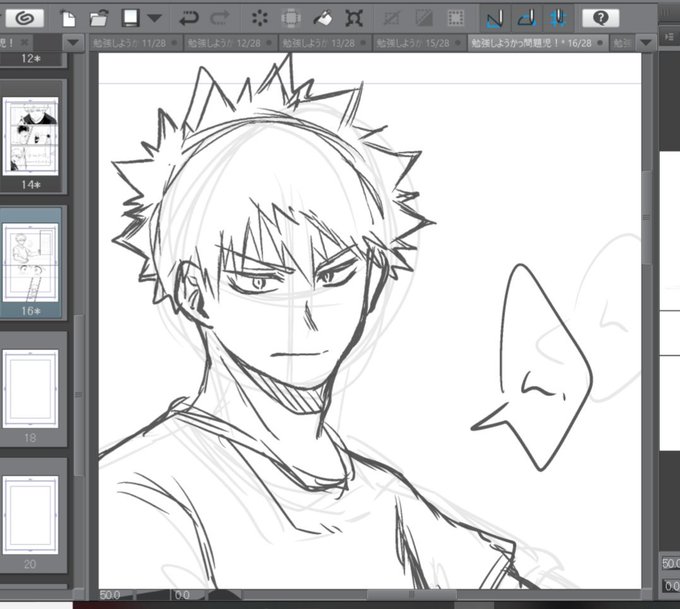Select page thumbnail 12* at top
The width and height of the screenshot is (680, 609).
tap(30, 59)
